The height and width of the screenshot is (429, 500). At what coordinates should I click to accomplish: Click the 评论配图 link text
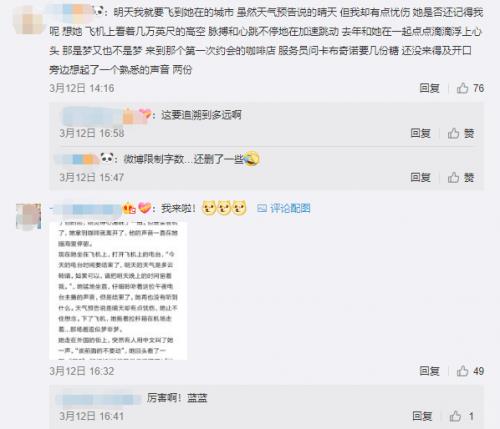pos(290,208)
